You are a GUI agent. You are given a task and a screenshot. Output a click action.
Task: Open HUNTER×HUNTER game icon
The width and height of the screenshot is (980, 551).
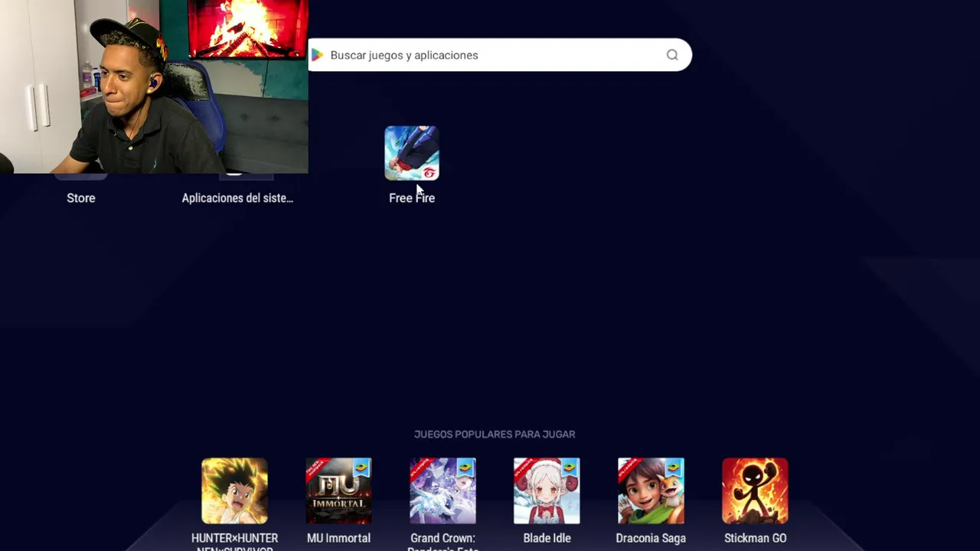234,491
